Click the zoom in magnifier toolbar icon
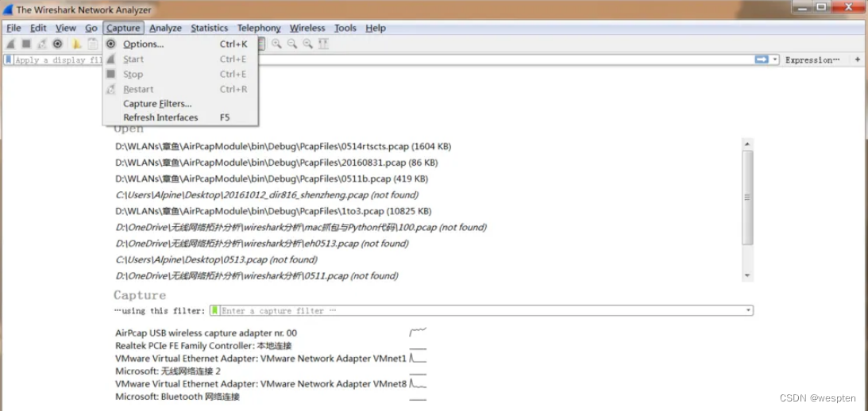Screen dimensions: 868x411 pyautogui.click(x=276, y=44)
